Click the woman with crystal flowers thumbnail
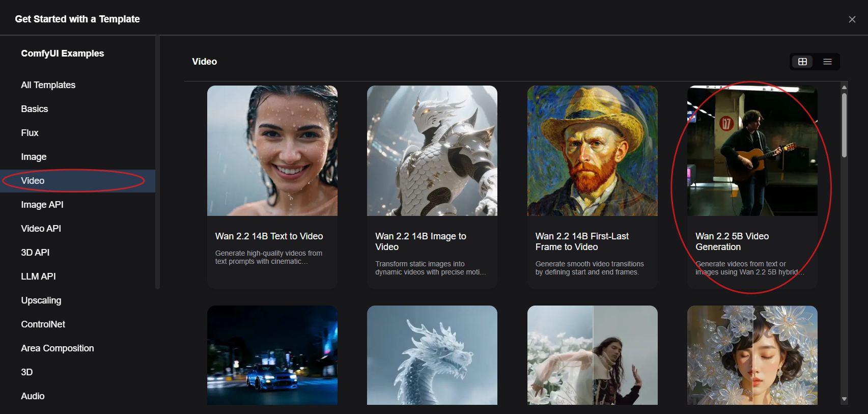This screenshot has width=868, height=414. (x=752, y=355)
